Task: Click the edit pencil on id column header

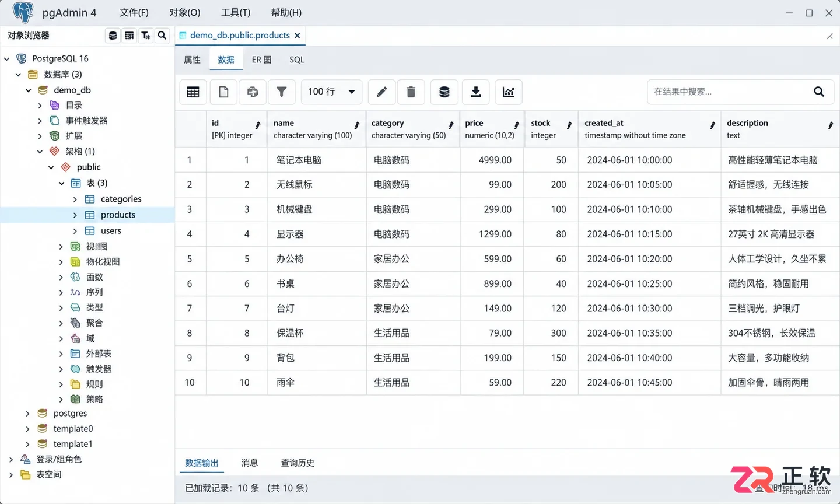Action: [258, 125]
